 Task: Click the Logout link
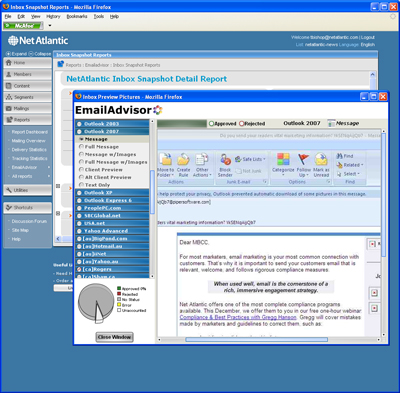point(368,37)
